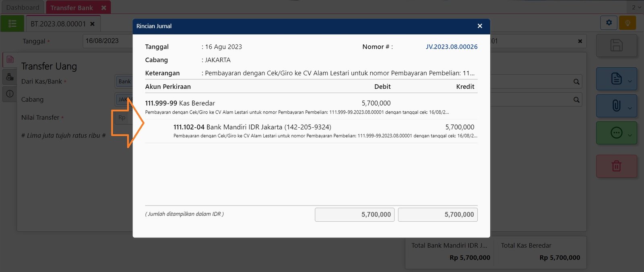Open the money bag side tab icon

[x=10, y=77]
